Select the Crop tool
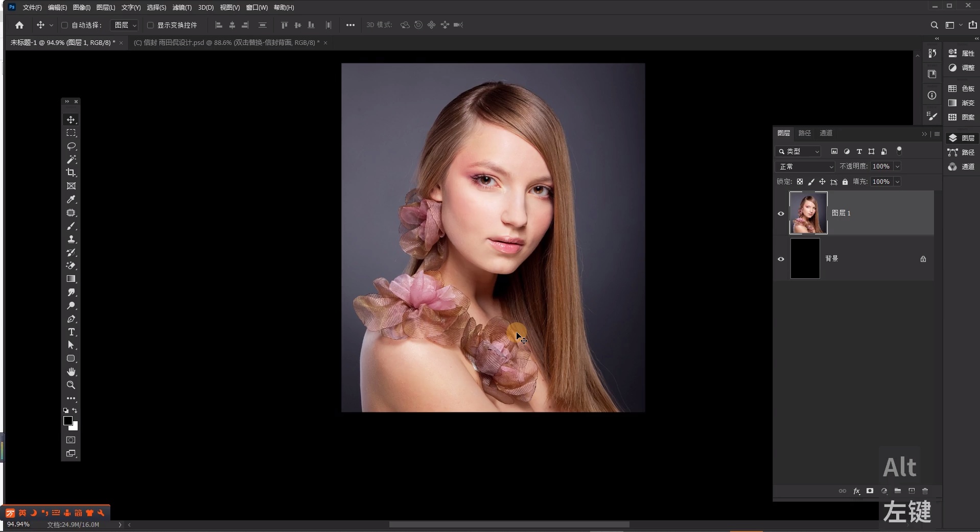The height and width of the screenshot is (532, 980). [x=71, y=173]
